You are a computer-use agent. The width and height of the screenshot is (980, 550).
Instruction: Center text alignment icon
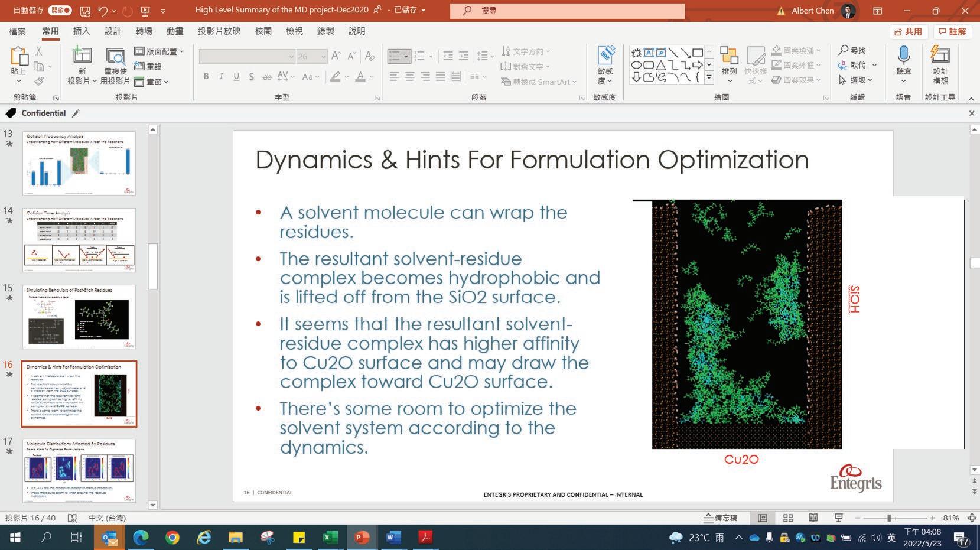[410, 76]
